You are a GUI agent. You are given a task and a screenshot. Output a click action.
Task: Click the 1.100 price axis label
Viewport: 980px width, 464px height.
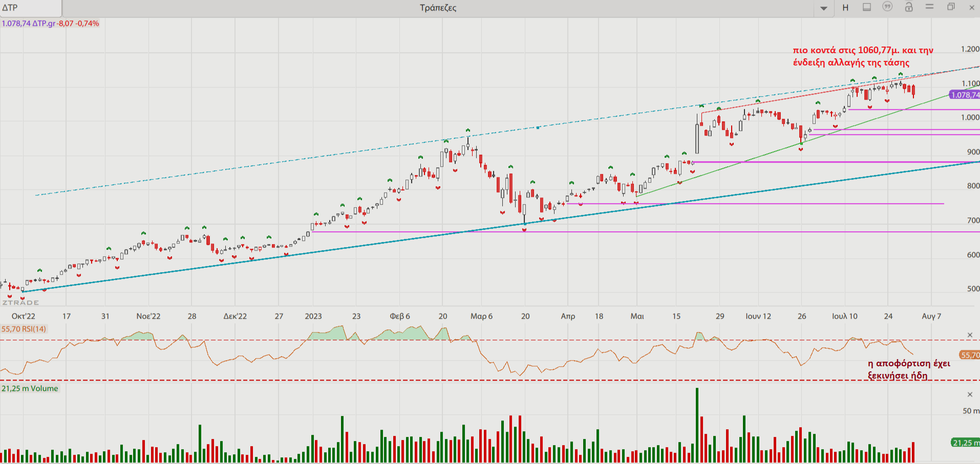[970, 83]
